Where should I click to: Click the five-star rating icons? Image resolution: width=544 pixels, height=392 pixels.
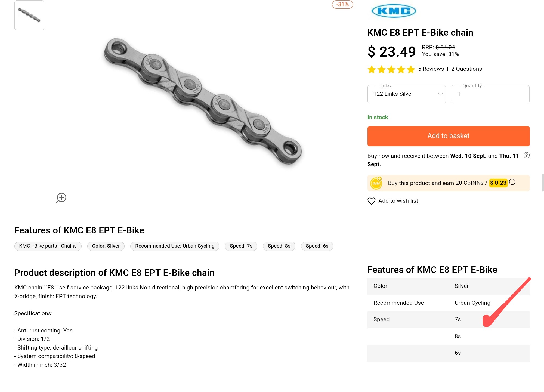[391, 69]
